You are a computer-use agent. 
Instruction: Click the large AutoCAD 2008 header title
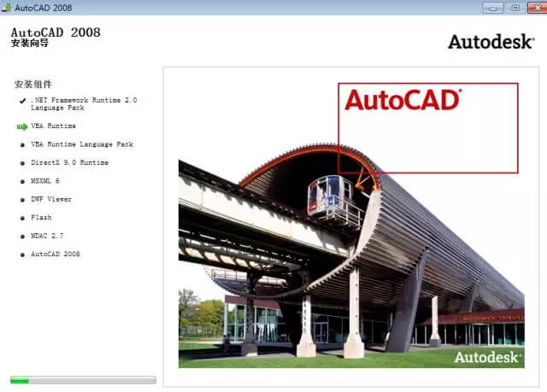pos(56,32)
